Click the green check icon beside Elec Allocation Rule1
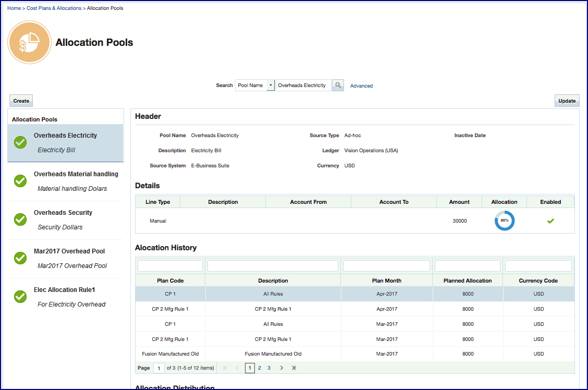Image resolution: width=588 pixels, height=390 pixels. coord(20,297)
